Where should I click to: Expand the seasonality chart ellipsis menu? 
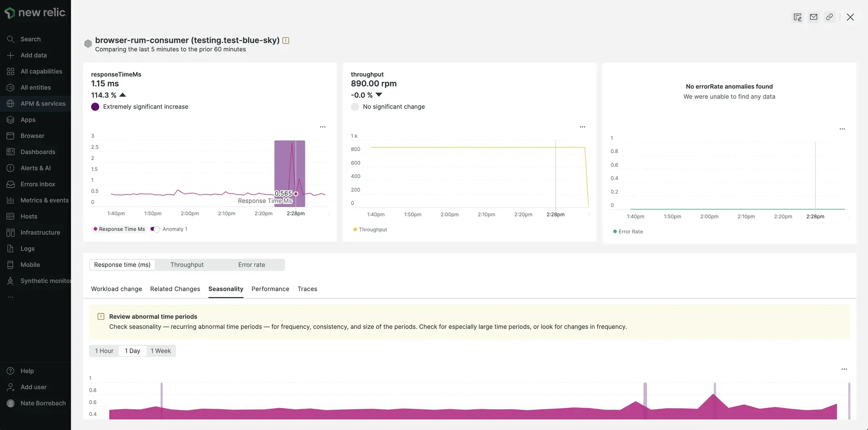[x=844, y=369]
